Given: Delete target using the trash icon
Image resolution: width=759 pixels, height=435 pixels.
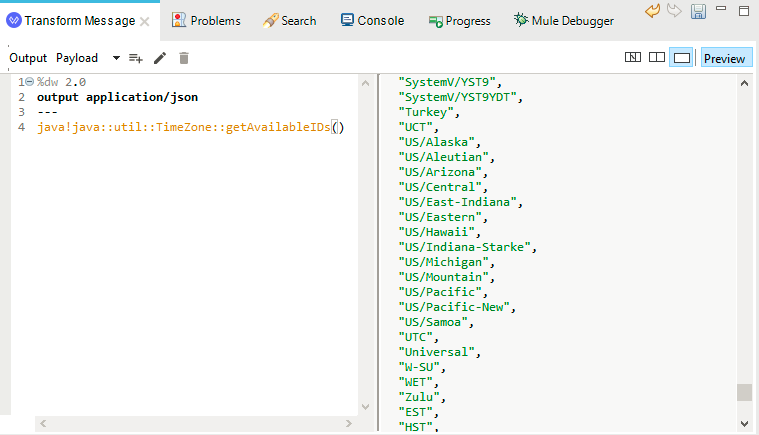Looking at the screenshot, I should (x=183, y=59).
